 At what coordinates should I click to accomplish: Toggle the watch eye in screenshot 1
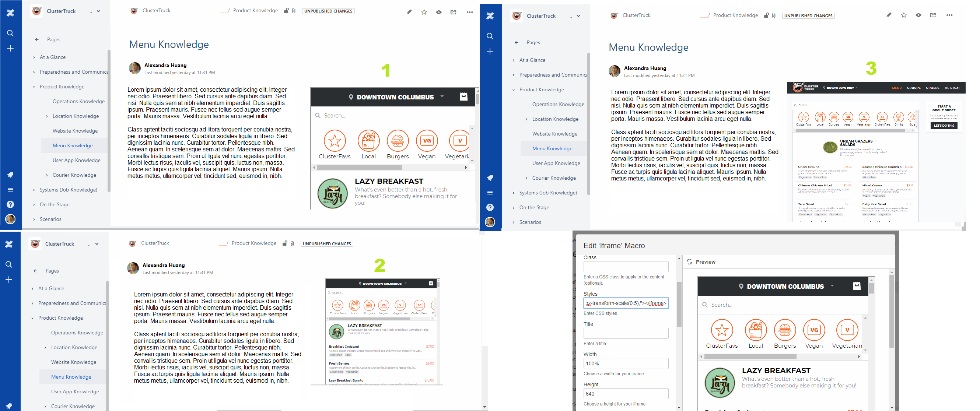439,12
